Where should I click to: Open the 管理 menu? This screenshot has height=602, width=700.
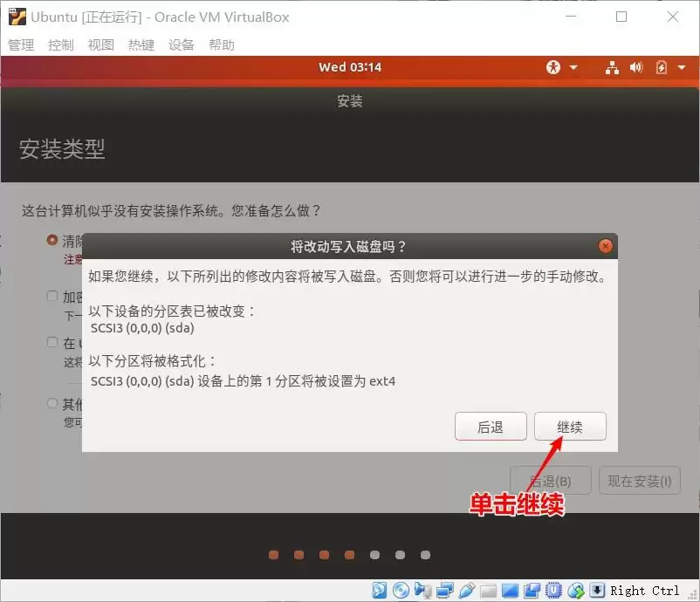pos(20,44)
